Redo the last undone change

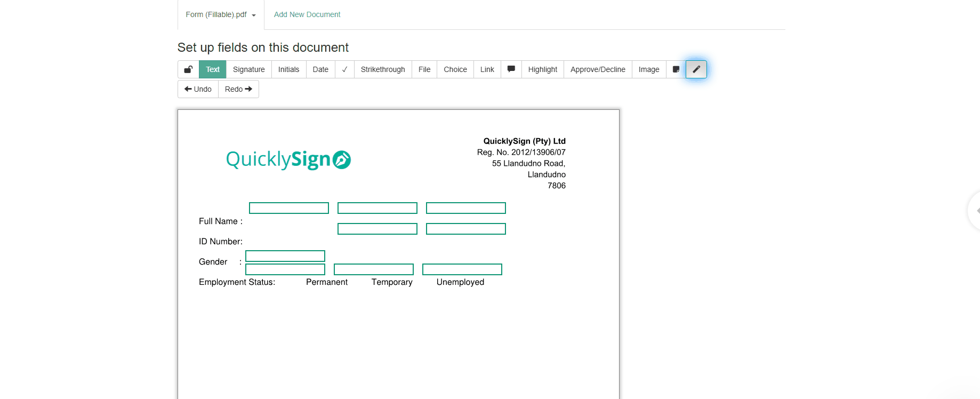tap(238, 89)
